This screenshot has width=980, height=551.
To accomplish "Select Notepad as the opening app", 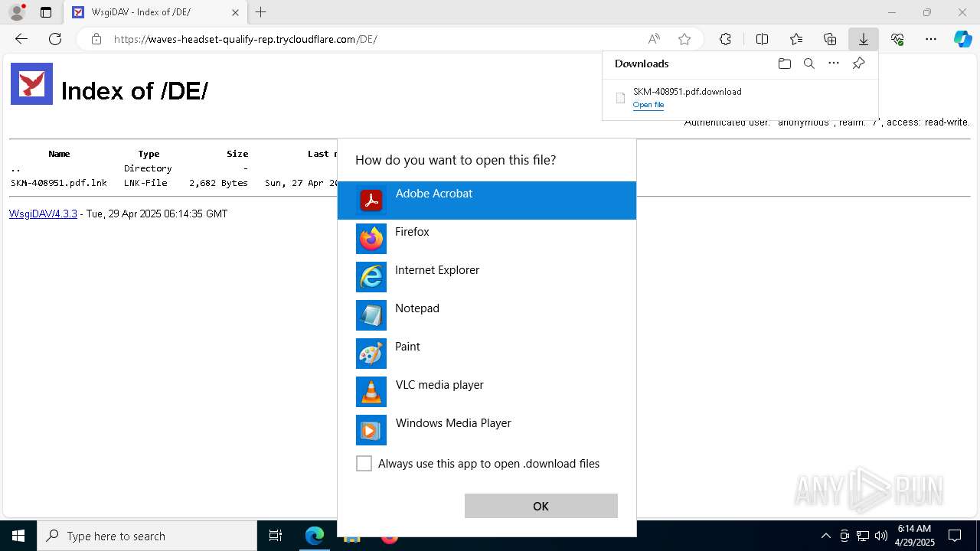I will click(487, 315).
